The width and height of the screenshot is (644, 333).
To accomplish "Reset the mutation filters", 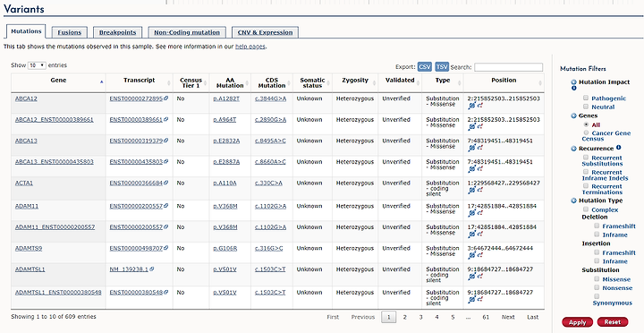I will (x=613, y=322).
